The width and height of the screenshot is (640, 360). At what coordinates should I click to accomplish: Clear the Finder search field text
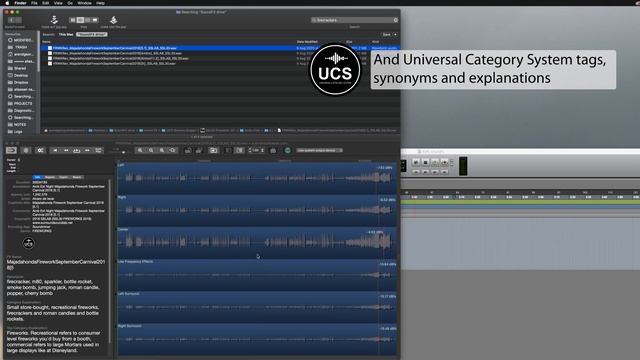pos(395,20)
